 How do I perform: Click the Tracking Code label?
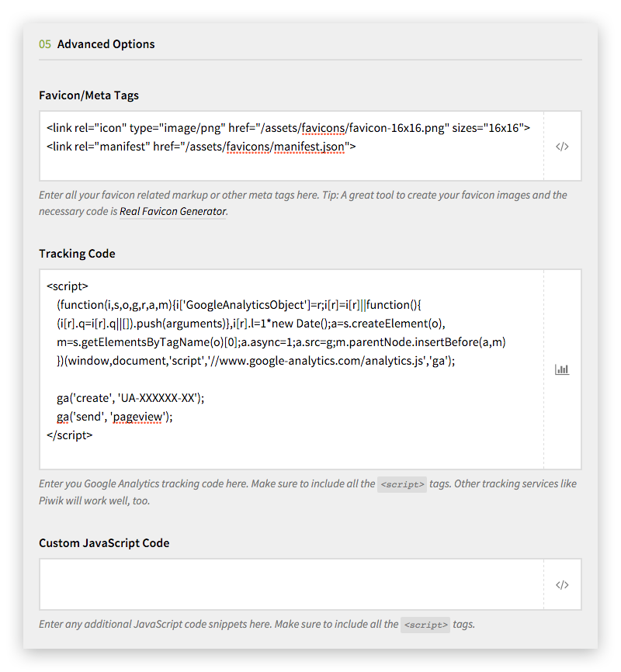[77, 254]
